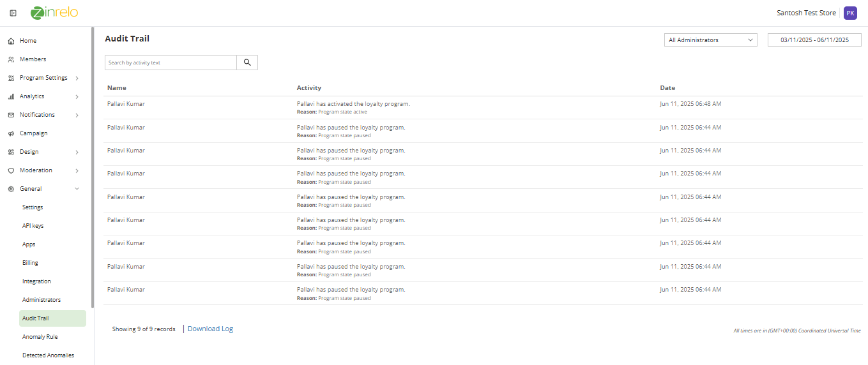This screenshot has width=868, height=365.
Task: Click the Santosh Test Store name
Action: click(x=806, y=13)
